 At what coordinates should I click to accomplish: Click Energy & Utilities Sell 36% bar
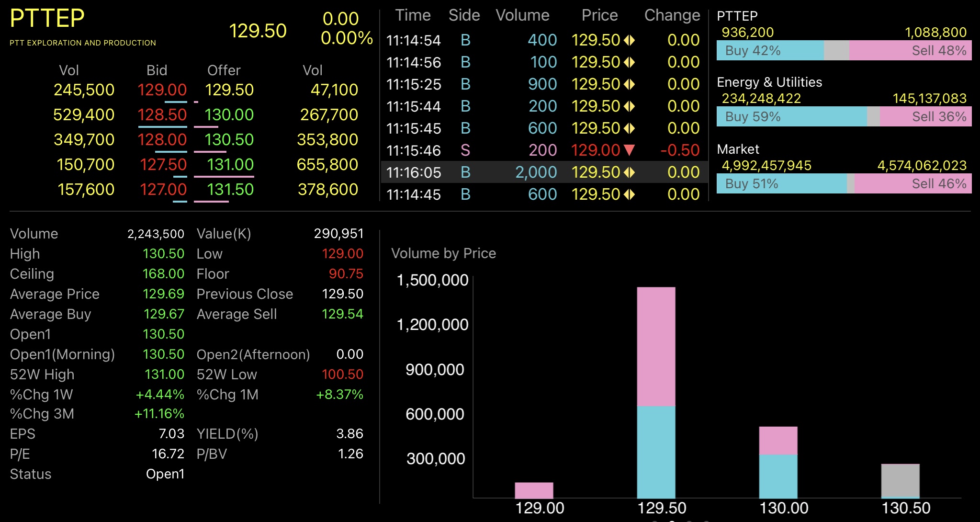[x=925, y=117]
